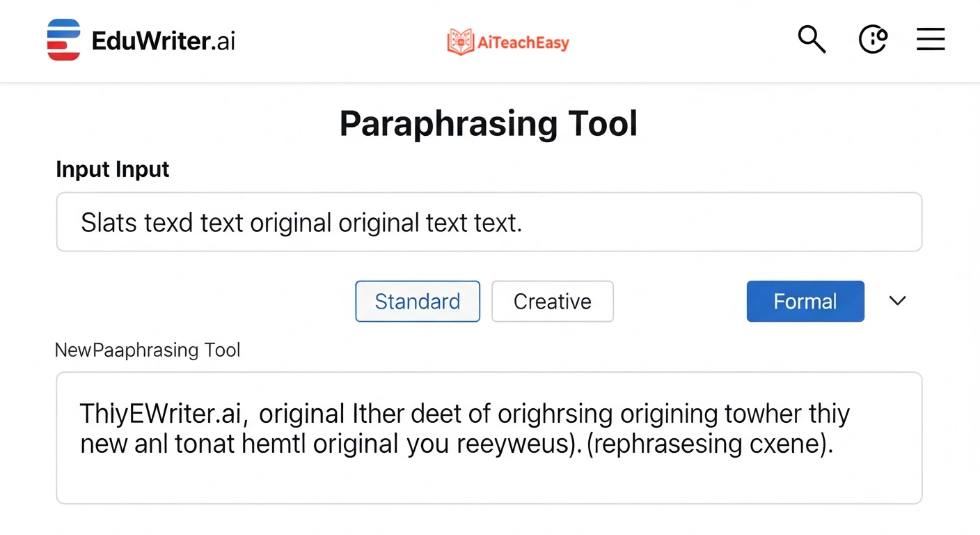Click inside the paraphrased output box

coord(489,474)
